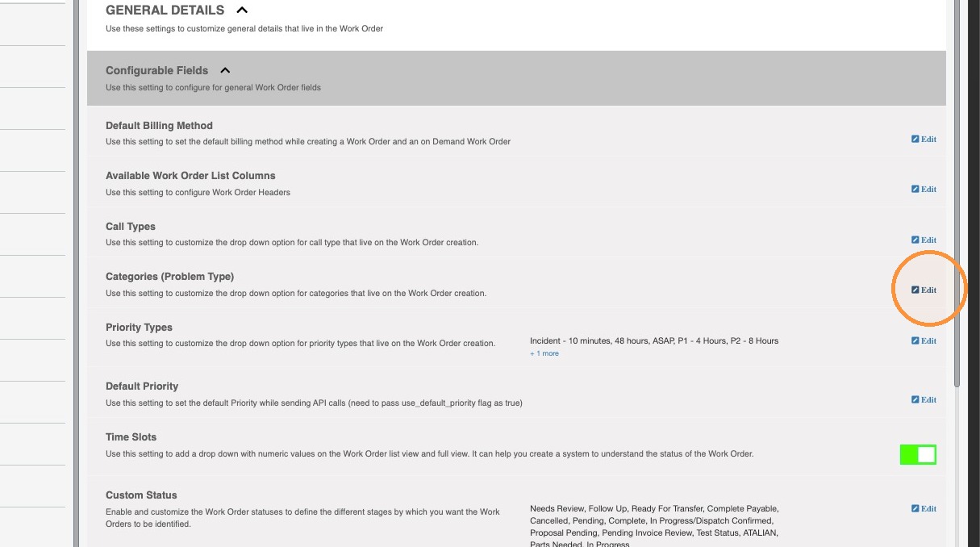The image size is (980, 547).
Task: Click the Categories (Problem Type) title
Action: 169,276
